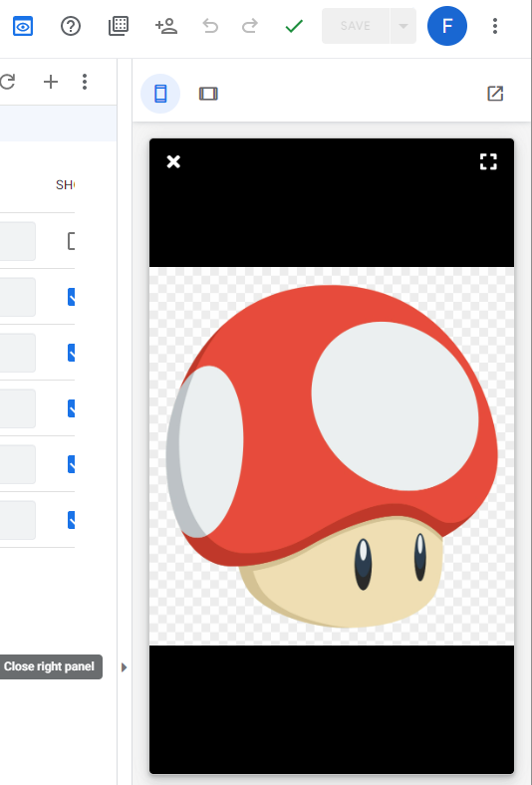532x785 pixels.
Task: Uncheck the fourth row's checked checkbox
Action: click(71, 409)
